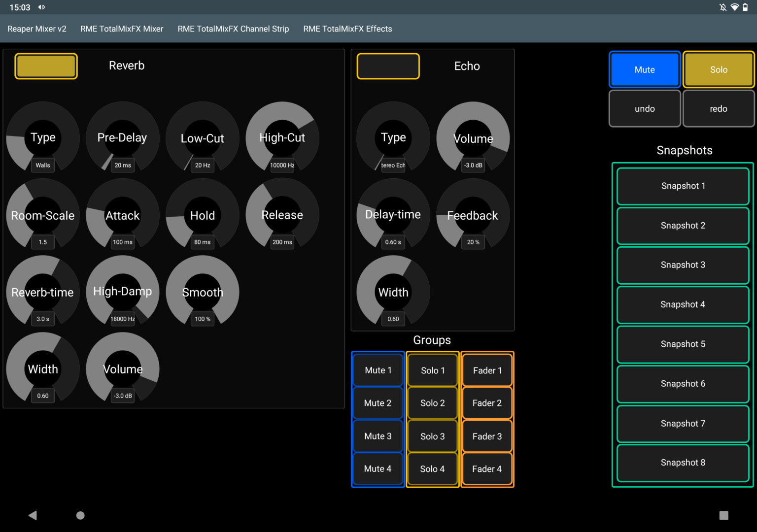
Task: Select the High-Cut knob in Reverb
Action: click(x=282, y=138)
